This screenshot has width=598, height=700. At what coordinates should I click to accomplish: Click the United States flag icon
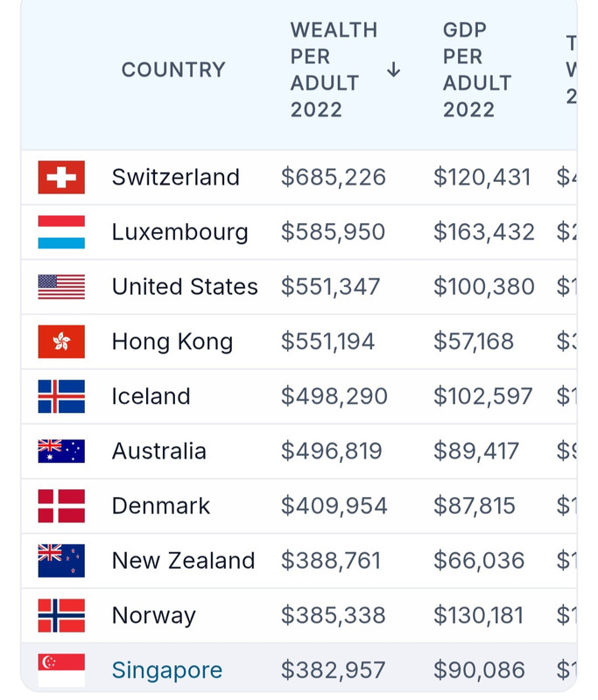61,287
